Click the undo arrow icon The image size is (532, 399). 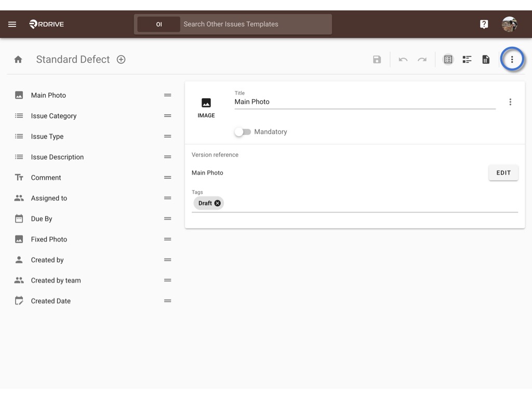click(x=403, y=60)
